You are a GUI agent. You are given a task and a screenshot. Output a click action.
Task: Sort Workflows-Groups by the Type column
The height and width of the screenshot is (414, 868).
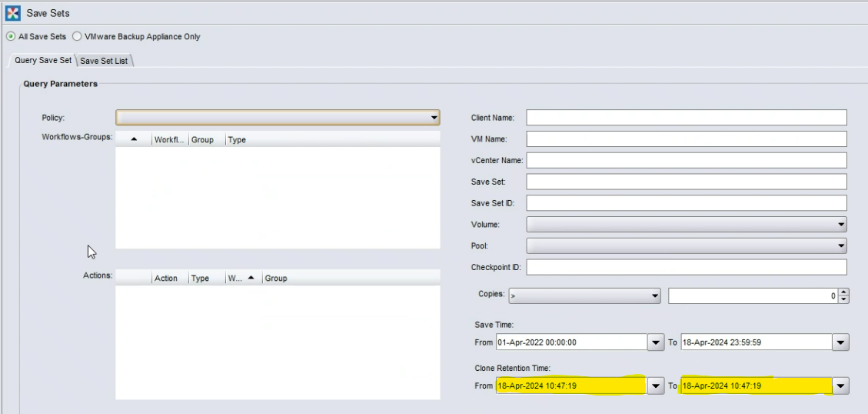(x=237, y=140)
